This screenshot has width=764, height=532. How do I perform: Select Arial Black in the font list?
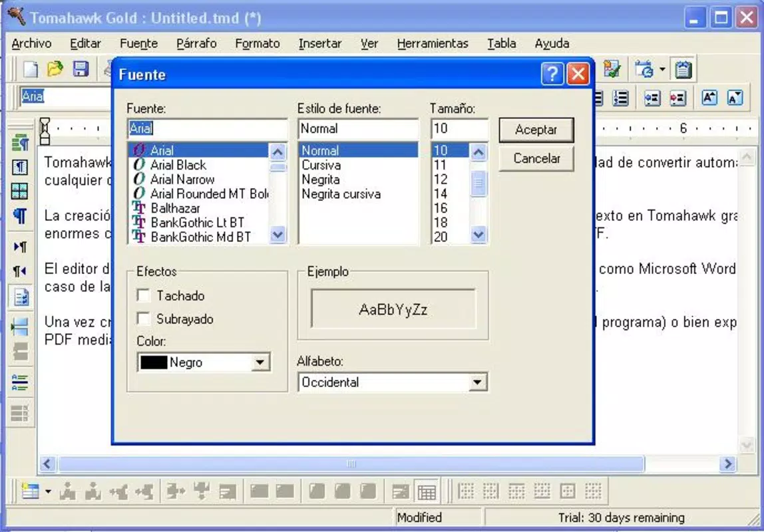point(178,165)
